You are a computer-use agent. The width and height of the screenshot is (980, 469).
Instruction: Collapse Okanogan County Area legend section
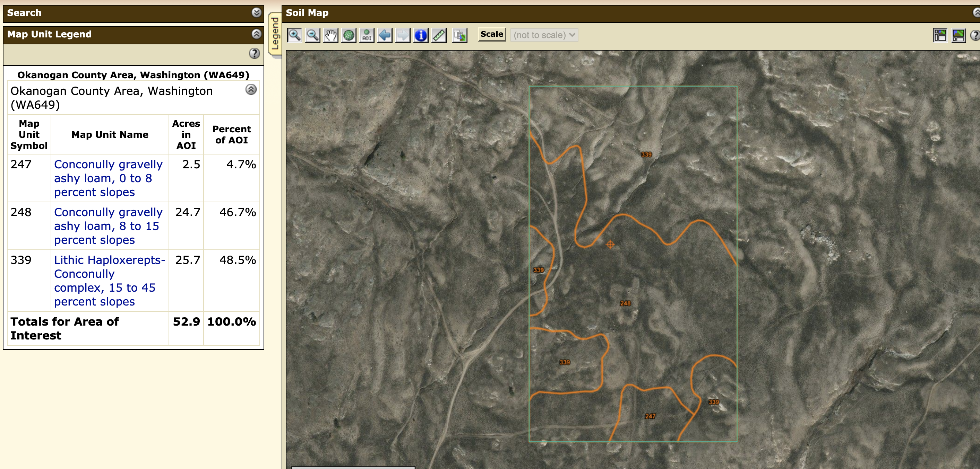point(251,90)
